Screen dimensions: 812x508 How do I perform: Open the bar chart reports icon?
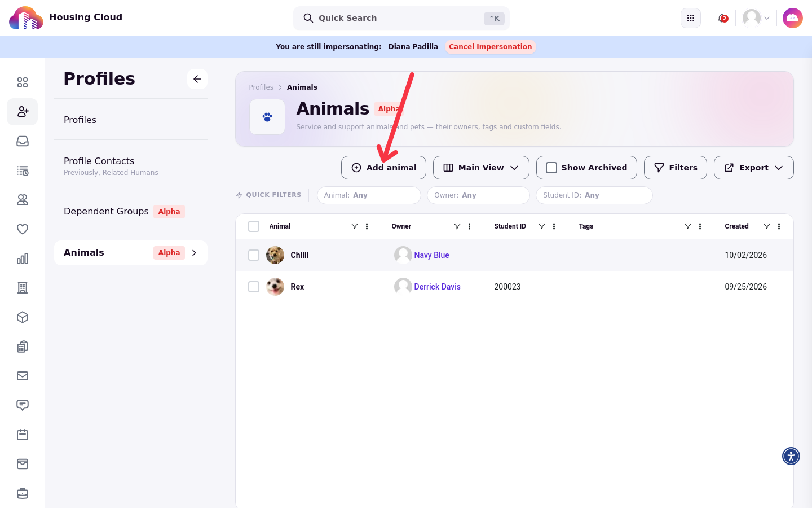[x=23, y=259]
